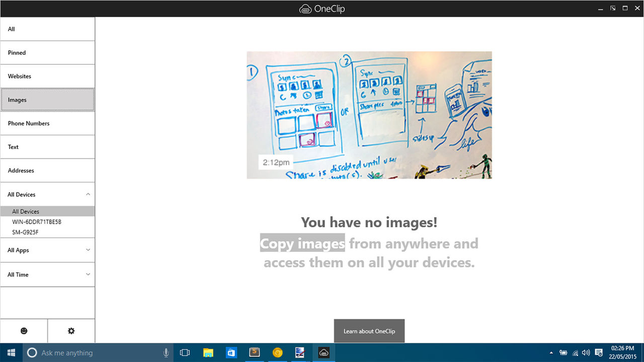Click the OneClip cloud logo in title bar

click(x=305, y=9)
